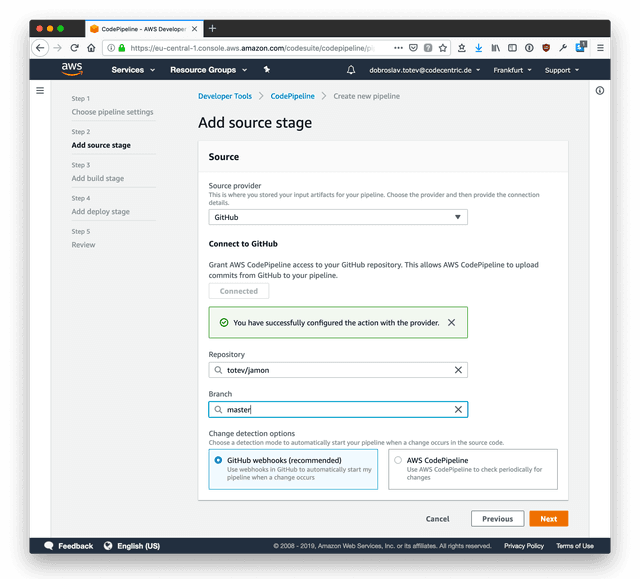Click the Next button
This screenshot has height=579, width=640.
point(549,519)
